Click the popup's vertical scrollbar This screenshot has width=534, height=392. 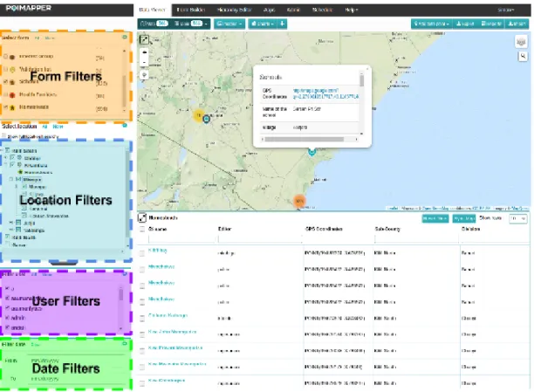[361, 80]
